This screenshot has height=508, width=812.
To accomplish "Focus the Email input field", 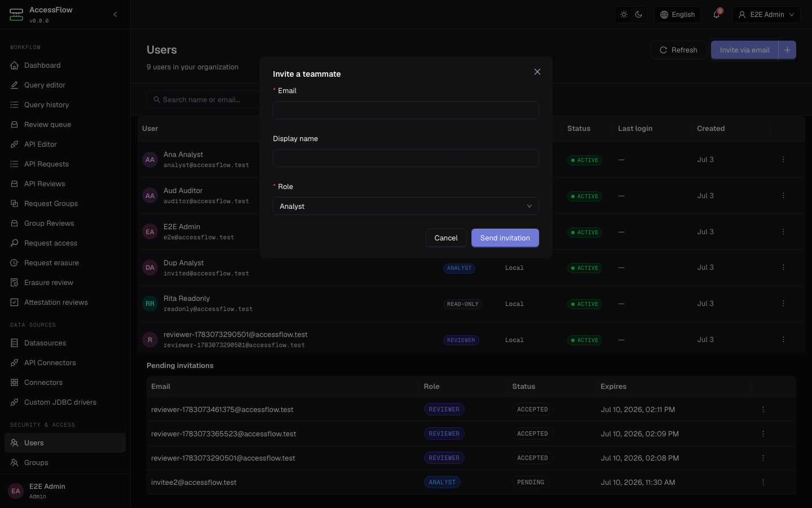I will (x=406, y=110).
